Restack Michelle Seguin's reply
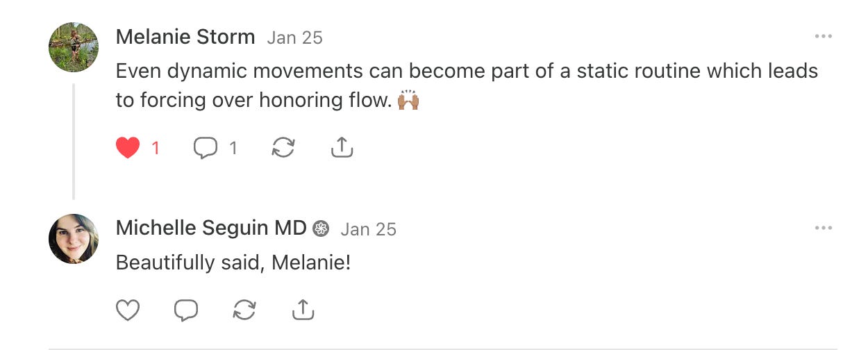Screen dimensions: 868x350 (244, 310)
